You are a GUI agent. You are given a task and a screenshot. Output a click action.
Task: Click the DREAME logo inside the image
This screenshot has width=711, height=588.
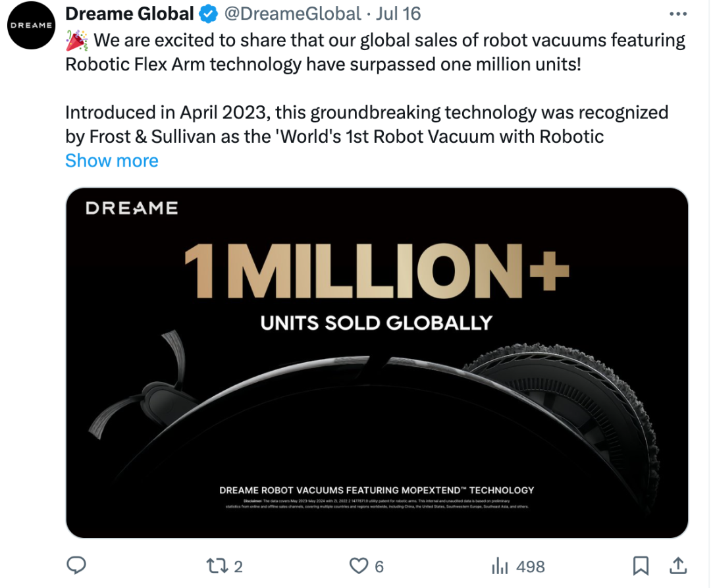click(x=132, y=208)
